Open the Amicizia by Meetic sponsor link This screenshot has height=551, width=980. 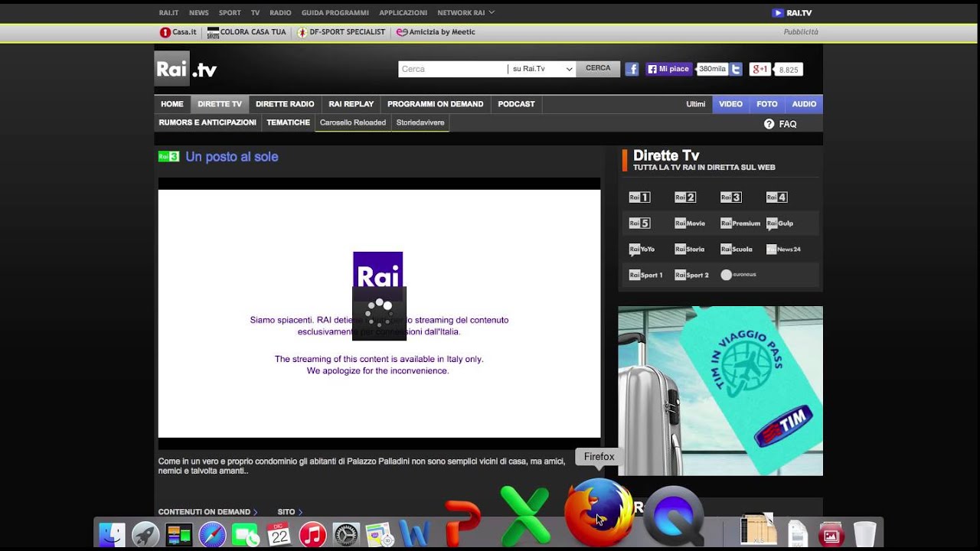(436, 32)
